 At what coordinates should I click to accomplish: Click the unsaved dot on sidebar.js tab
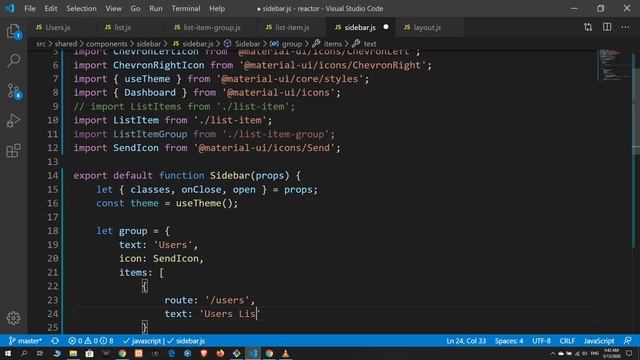386,27
